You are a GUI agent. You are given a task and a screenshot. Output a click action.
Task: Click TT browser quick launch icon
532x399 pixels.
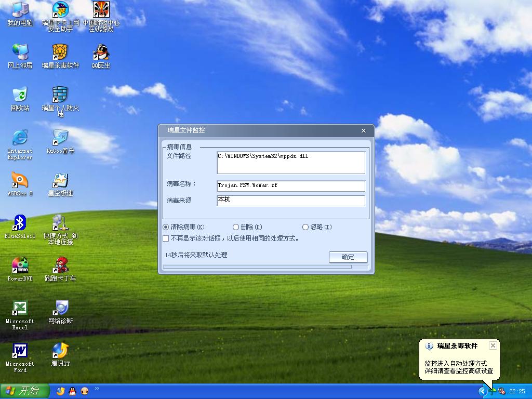pos(60,391)
